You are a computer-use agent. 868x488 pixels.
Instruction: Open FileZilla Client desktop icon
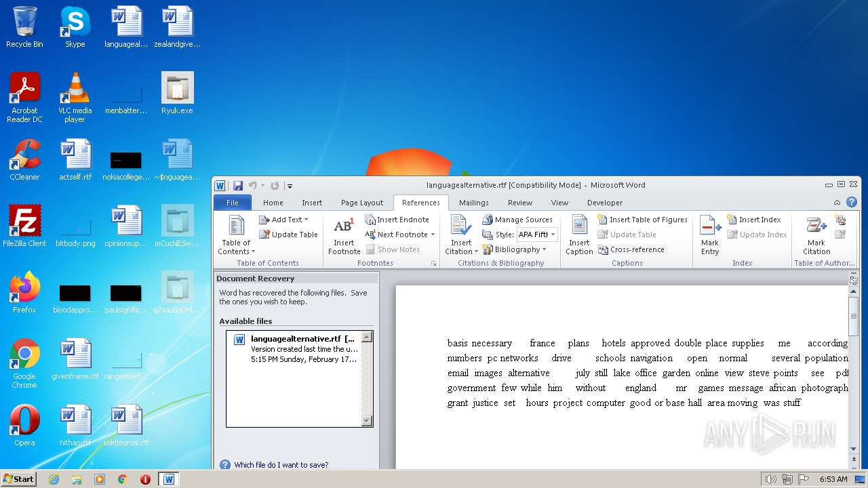pos(24,226)
